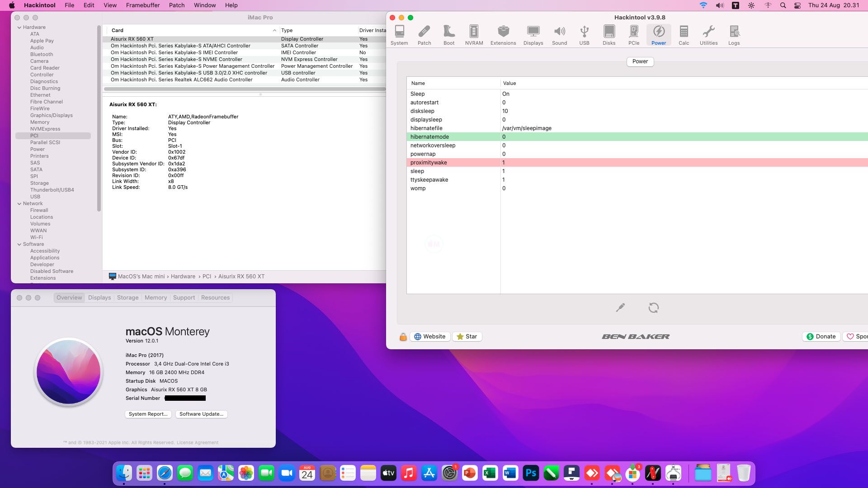Screen dimensions: 868x488
Task: Collapse the Hardware group in System Information sidebar
Action: [x=19, y=27]
